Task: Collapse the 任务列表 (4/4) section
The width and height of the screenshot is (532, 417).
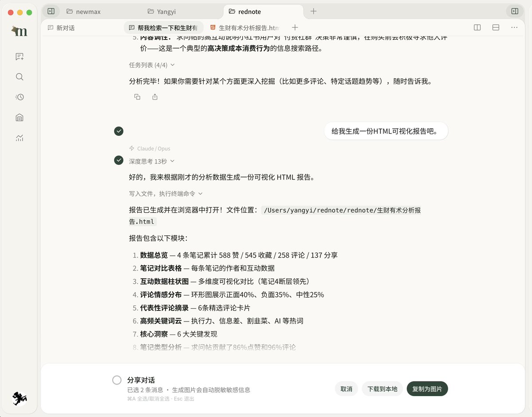Action: [172, 64]
